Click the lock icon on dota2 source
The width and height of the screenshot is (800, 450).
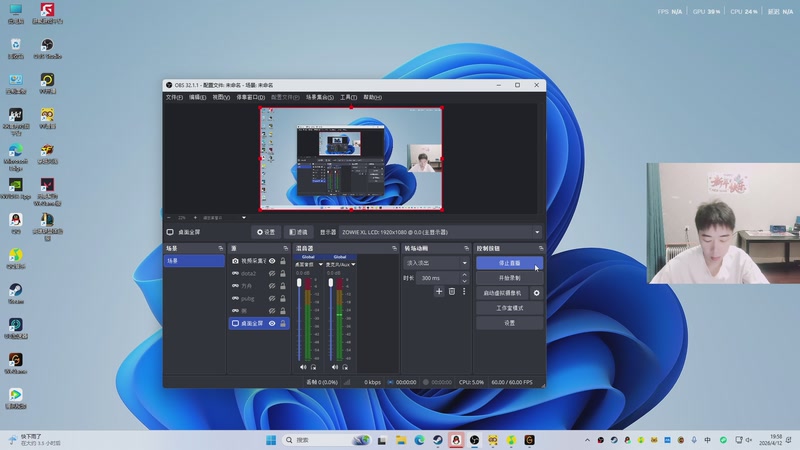283,273
